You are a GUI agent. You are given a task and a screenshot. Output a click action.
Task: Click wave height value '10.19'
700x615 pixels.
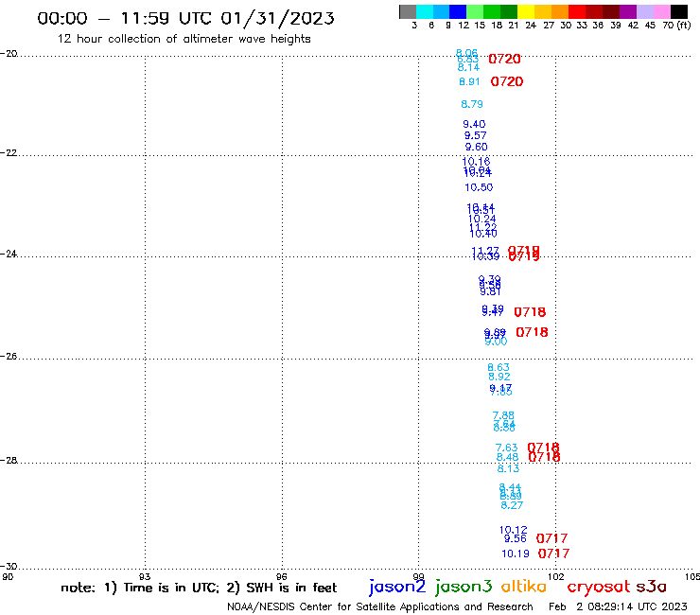pos(516,553)
